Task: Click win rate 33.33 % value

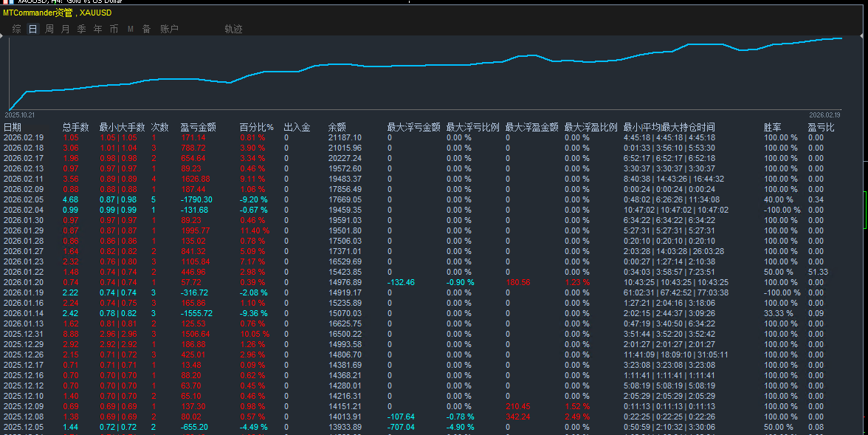Action: (x=778, y=314)
